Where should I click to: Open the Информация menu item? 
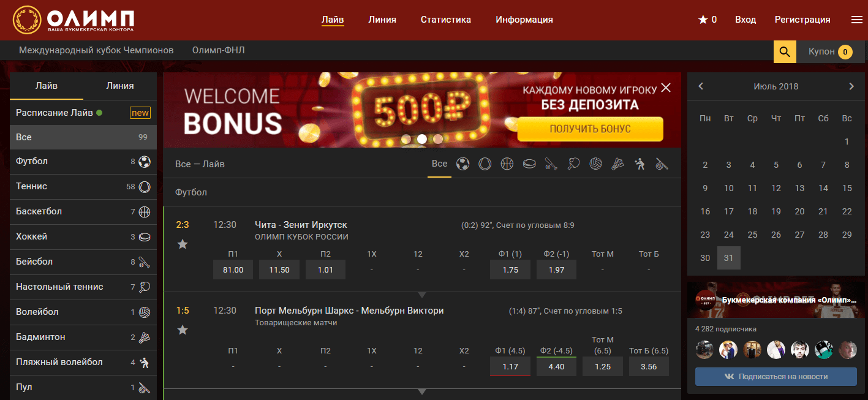[x=524, y=20]
